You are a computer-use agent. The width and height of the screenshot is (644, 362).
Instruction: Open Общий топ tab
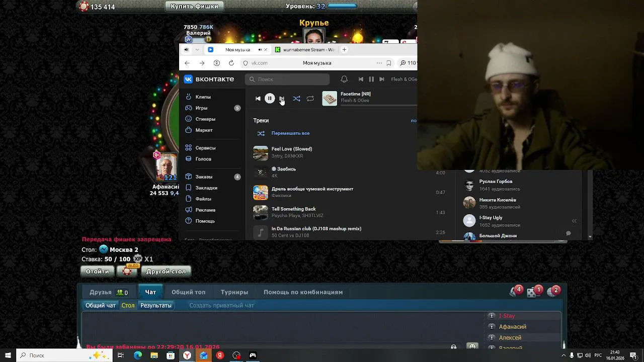(188, 292)
